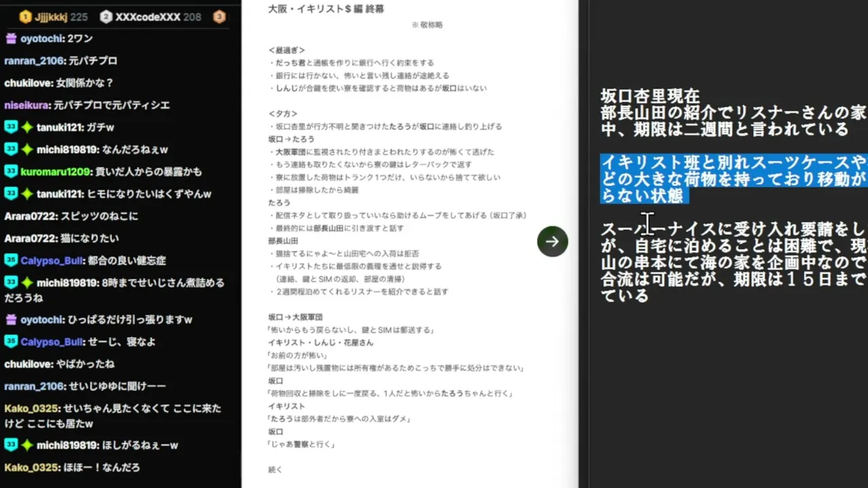Click 35 badge on Calypso_Bull's せーじ、寝なよ message

[x=11, y=342]
